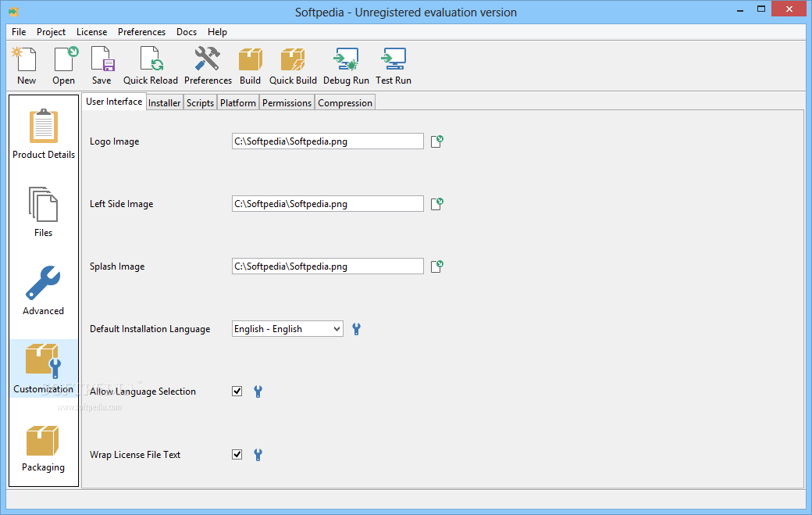Click wrench icon beside Default Installation Language
The image size is (812, 515).
[356, 329]
